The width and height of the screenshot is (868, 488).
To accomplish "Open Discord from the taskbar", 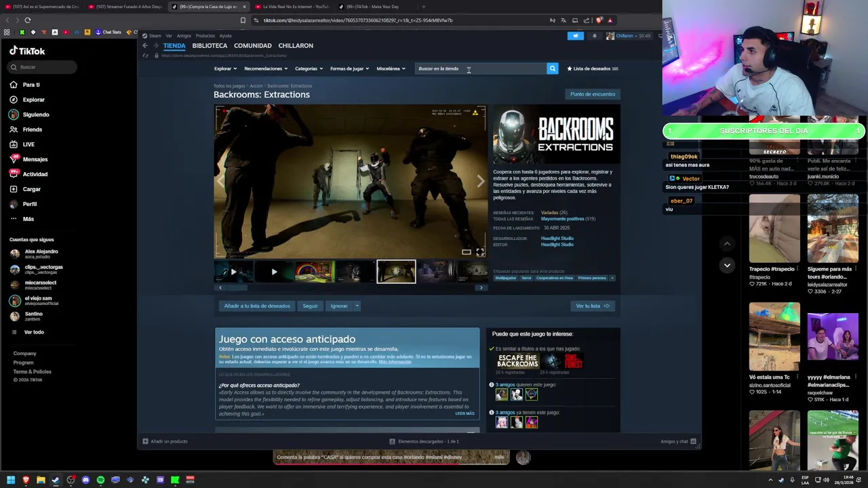I will coord(85,480).
